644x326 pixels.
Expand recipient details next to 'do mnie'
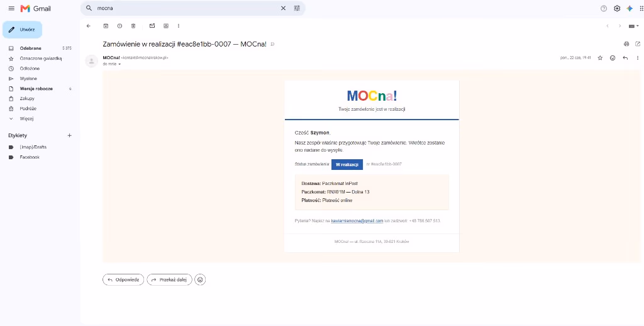[x=119, y=64]
